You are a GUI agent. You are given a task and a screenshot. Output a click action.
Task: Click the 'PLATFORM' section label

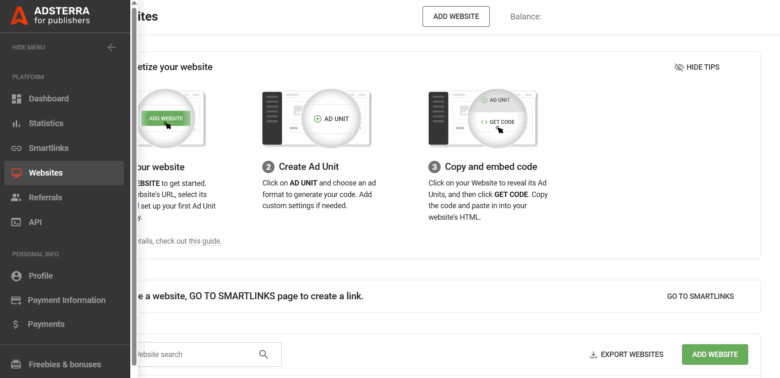[x=28, y=77]
